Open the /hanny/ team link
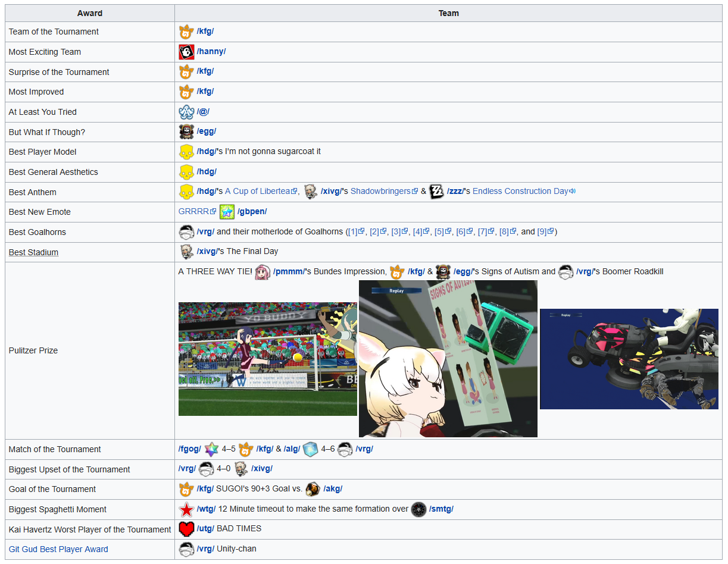Screen dimensions: 728x564 [x=211, y=51]
